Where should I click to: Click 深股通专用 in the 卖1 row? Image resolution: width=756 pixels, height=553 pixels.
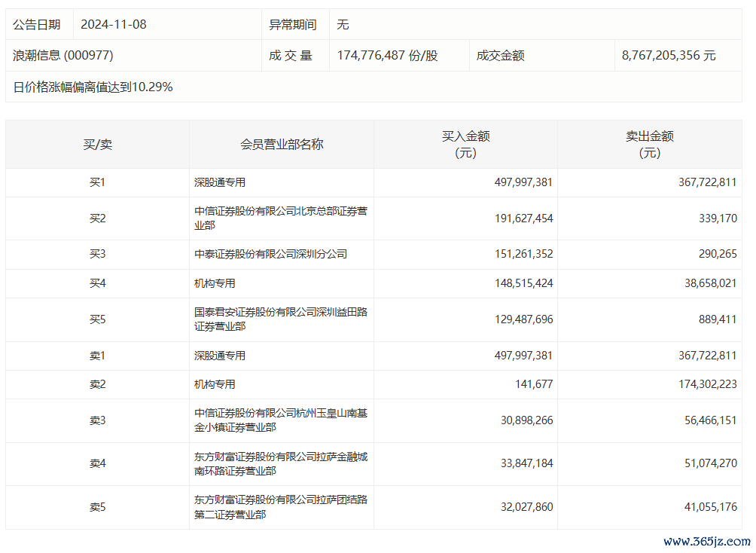(220, 356)
